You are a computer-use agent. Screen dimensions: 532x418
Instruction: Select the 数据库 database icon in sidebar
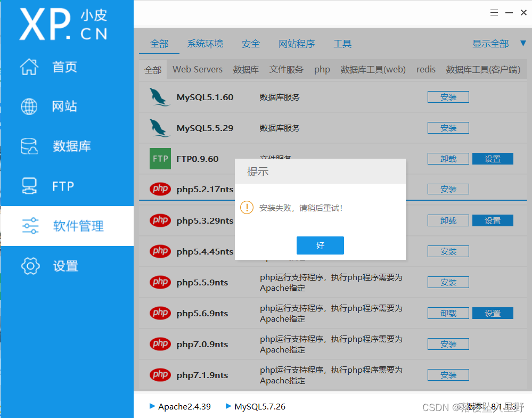click(29, 146)
